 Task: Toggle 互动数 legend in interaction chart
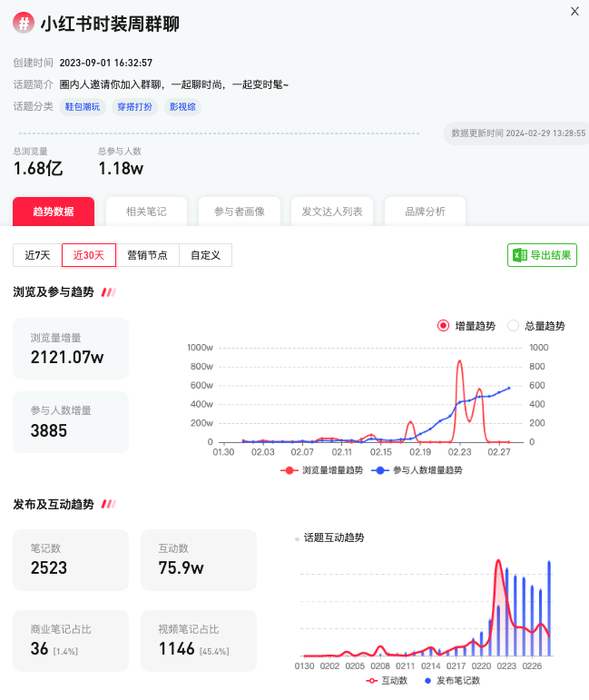click(x=387, y=680)
